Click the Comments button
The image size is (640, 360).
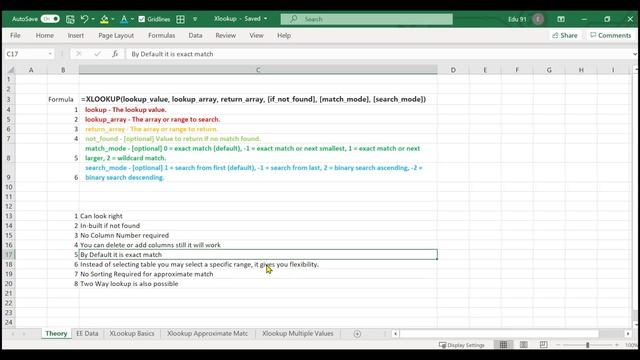pyautogui.click(x=611, y=36)
